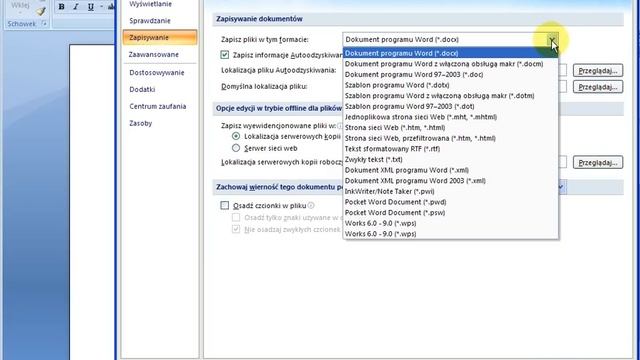The image size is (640, 360).
Task: Enable Osadź czcionki w pliku checkbox
Action: tap(224, 205)
